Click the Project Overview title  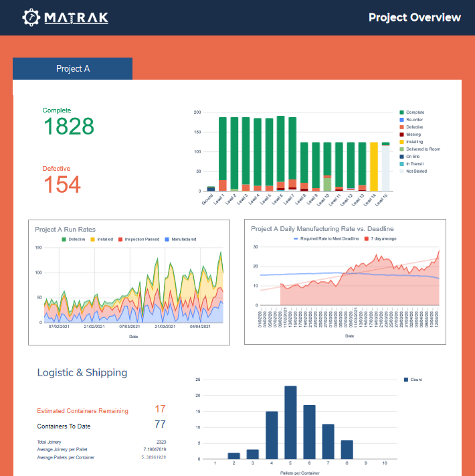(414, 17)
